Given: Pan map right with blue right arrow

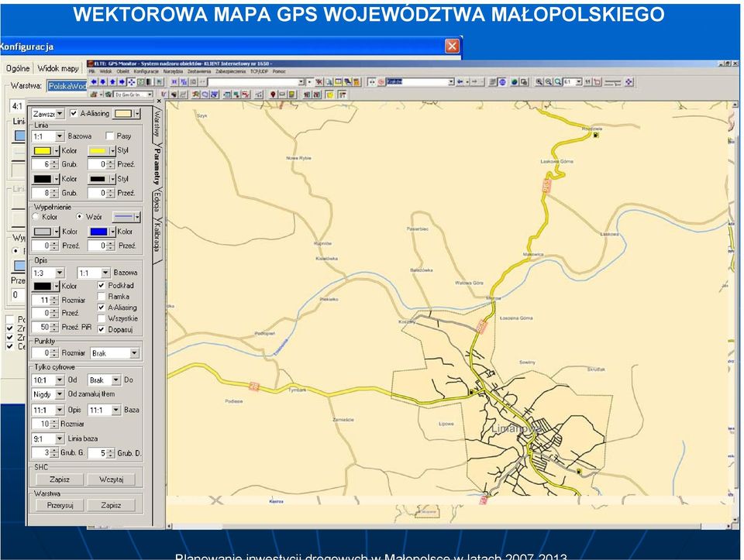Looking at the screenshot, I should tap(122, 81).
